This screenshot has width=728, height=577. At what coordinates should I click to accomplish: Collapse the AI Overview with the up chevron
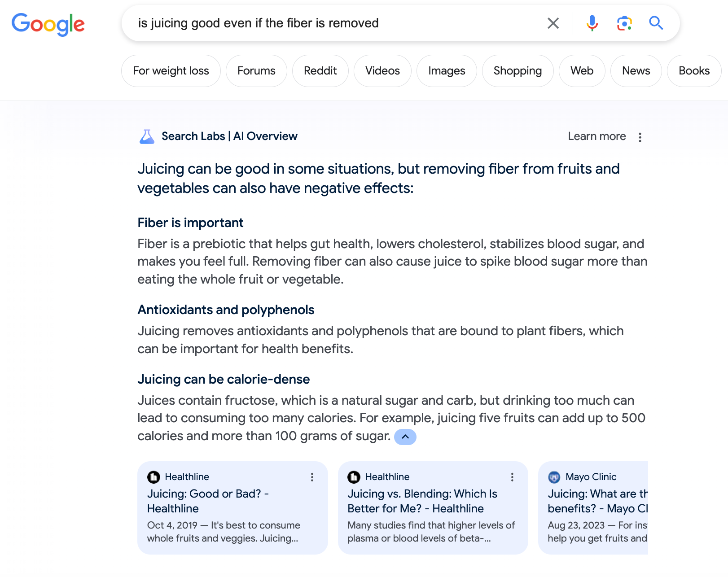[405, 437]
